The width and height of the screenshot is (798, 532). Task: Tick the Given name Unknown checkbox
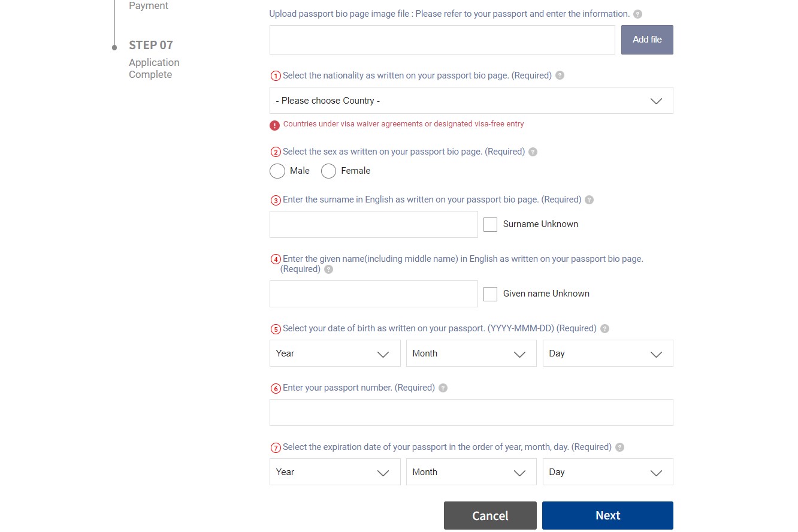point(490,294)
